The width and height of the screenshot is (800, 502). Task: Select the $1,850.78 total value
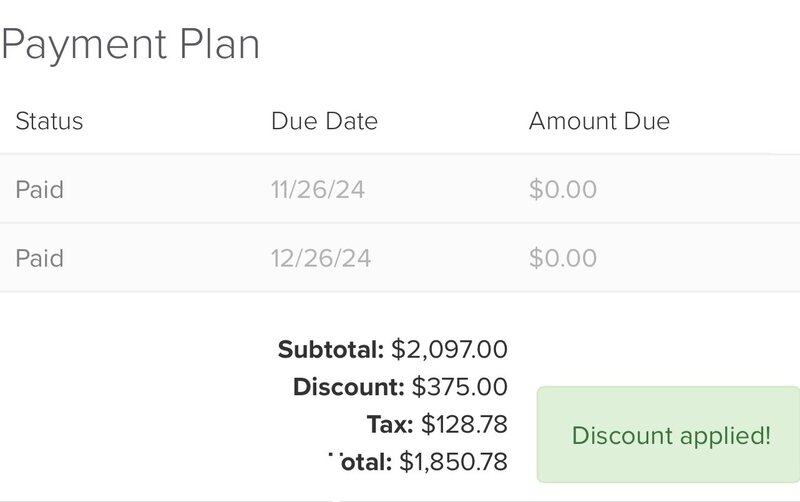(x=453, y=462)
